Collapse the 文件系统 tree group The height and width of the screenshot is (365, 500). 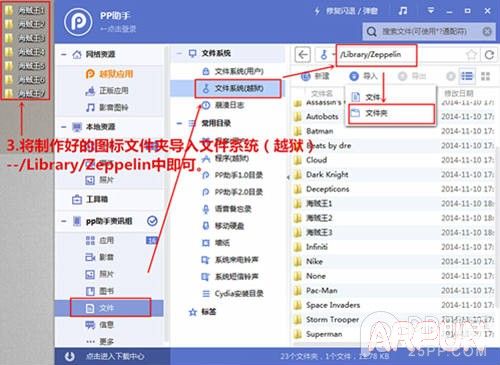(179, 53)
